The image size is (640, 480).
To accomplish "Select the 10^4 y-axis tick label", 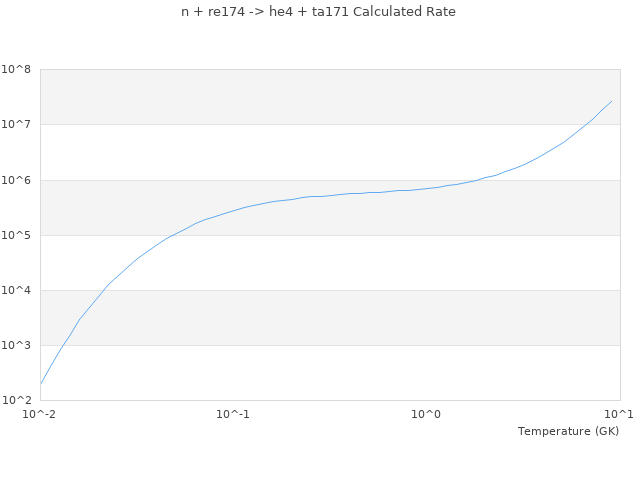I will [17, 290].
